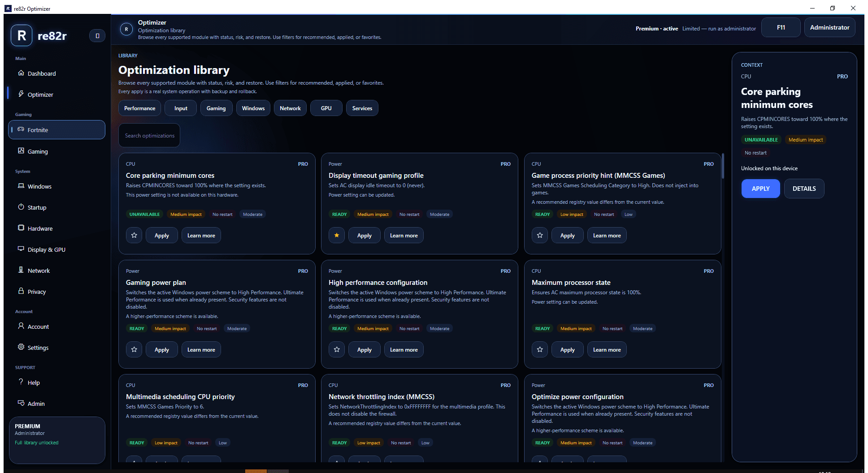Learn more about Gaming power plan
The height and width of the screenshot is (473, 868).
(201, 349)
